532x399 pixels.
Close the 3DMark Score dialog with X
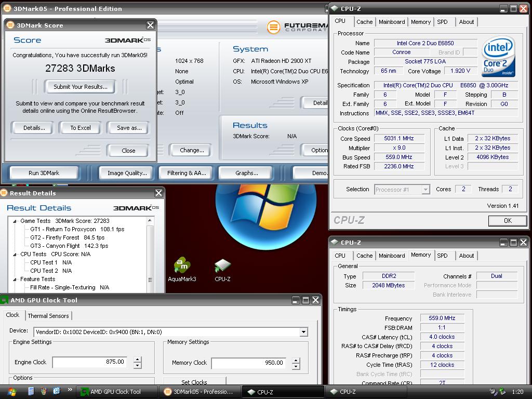[150, 25]
